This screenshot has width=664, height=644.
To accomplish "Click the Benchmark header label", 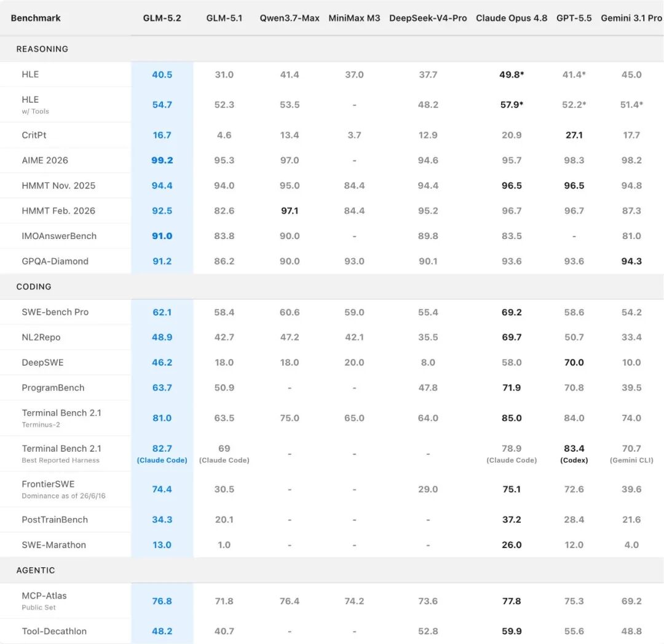I will (36, 18).
